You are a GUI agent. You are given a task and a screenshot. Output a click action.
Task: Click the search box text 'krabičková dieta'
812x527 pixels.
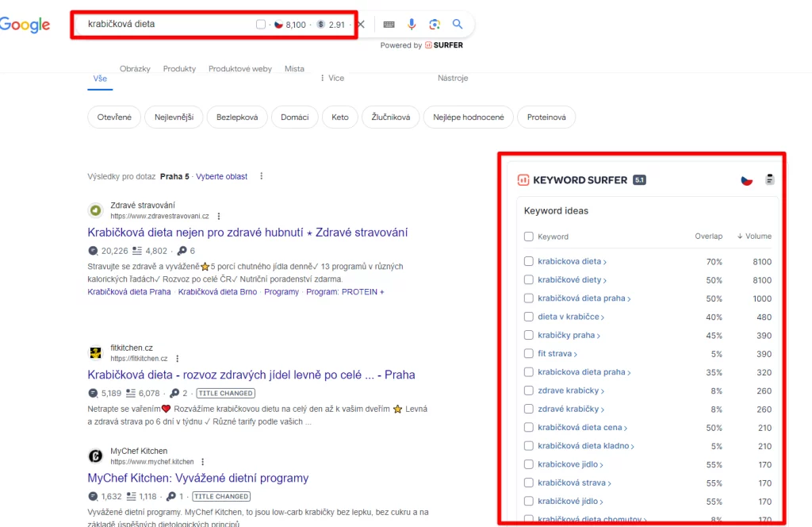tap(121, 24)
